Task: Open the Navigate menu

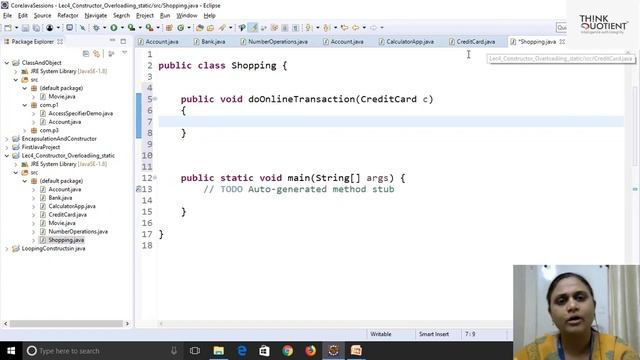Action: coord(96,16)
